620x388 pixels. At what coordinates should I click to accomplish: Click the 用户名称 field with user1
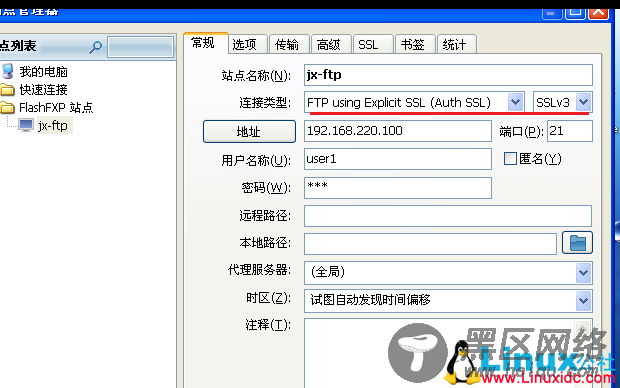tap(398, 159)
